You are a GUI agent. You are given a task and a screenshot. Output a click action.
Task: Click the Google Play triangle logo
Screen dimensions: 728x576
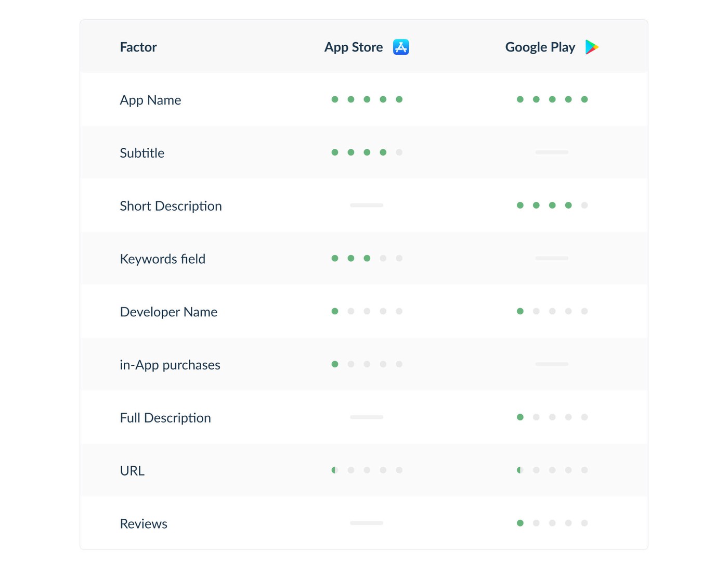(x=591, y=47)
